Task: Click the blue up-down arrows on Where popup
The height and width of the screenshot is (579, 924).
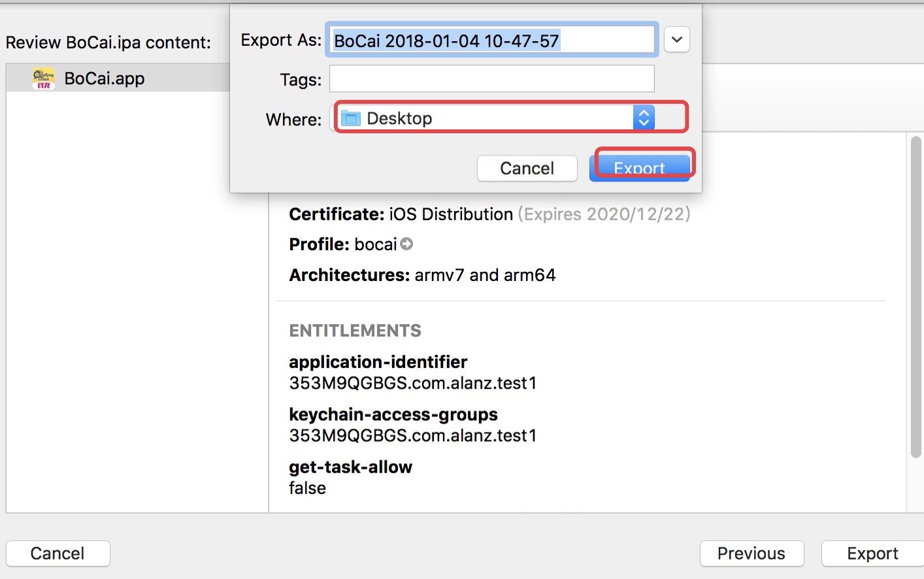Action: tap(644, 118)
